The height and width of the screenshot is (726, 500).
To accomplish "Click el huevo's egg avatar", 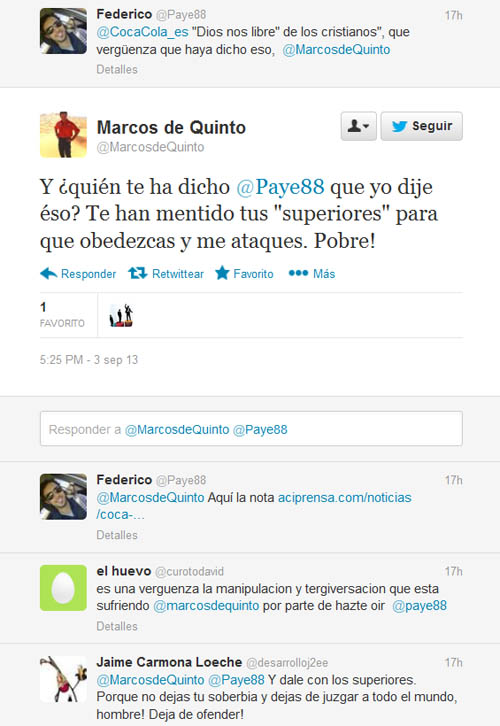I will pyautogui.click(x=63, y=588).
